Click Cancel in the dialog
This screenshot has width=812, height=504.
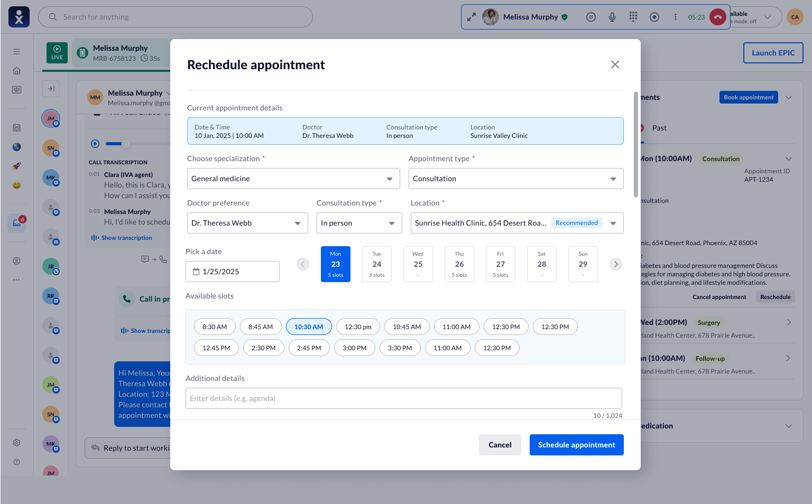pyautogui.click(x=500, y=445)
